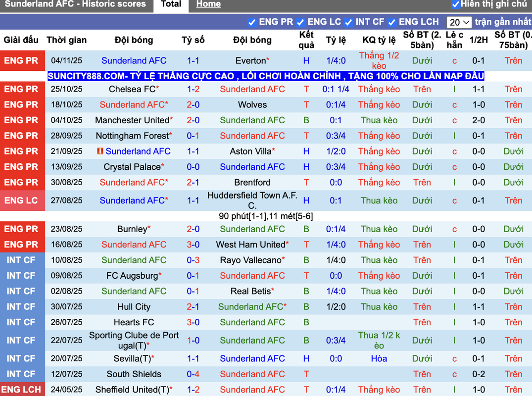Click the 0-4 score of South Shields match

193,374
